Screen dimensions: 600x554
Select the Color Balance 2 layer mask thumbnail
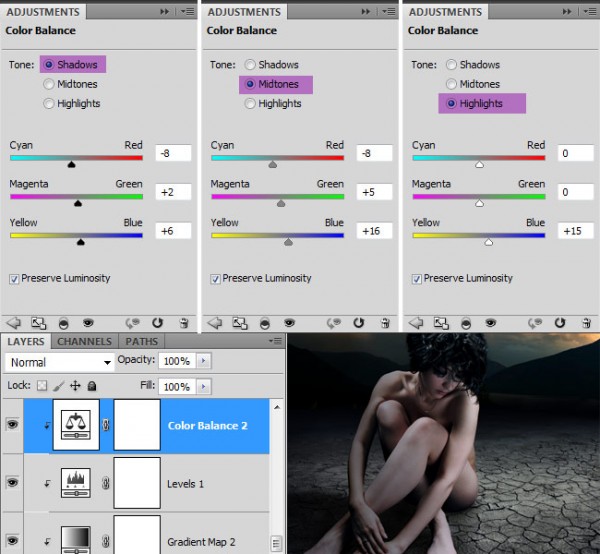coord(137,425)
